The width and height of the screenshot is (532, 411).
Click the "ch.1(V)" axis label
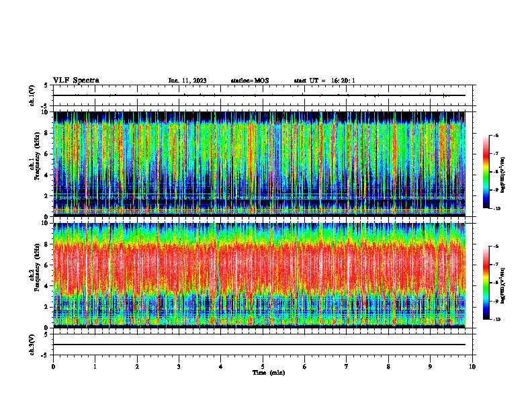click(32, 95)
